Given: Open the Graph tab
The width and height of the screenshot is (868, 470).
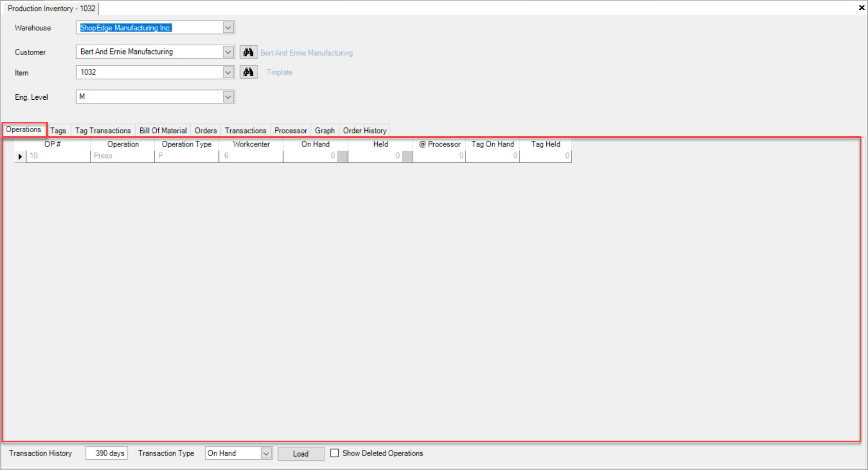Looking at the screenshot, I should coord(325,131).
